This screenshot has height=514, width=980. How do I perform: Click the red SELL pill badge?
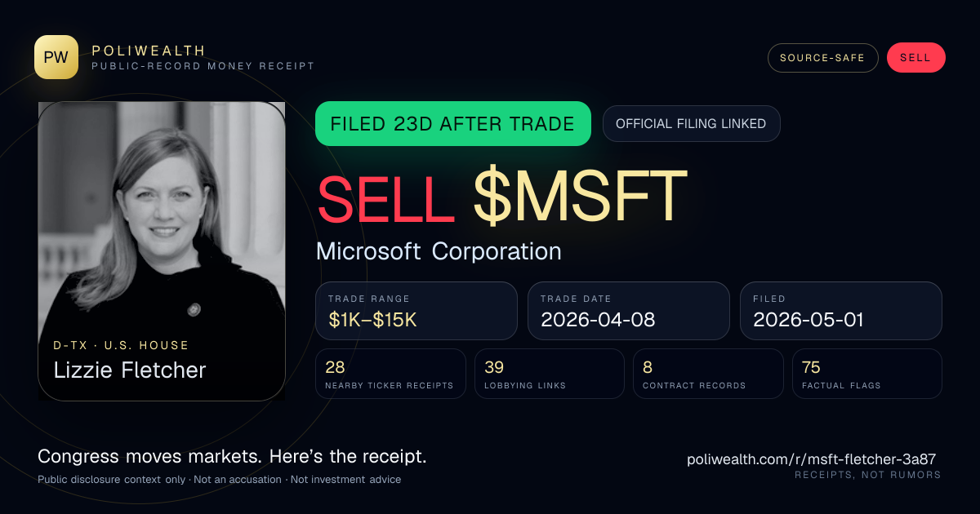(915, 58)
